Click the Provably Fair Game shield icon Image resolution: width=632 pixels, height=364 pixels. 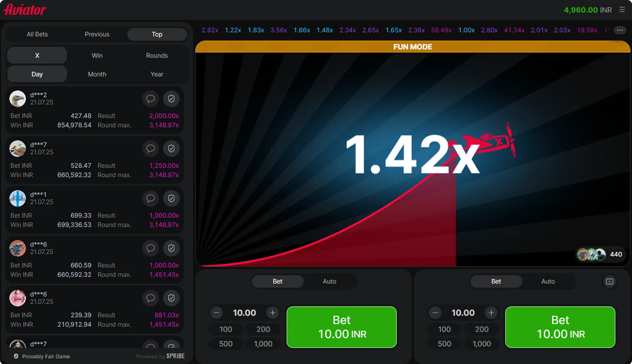tap(16, 356)
